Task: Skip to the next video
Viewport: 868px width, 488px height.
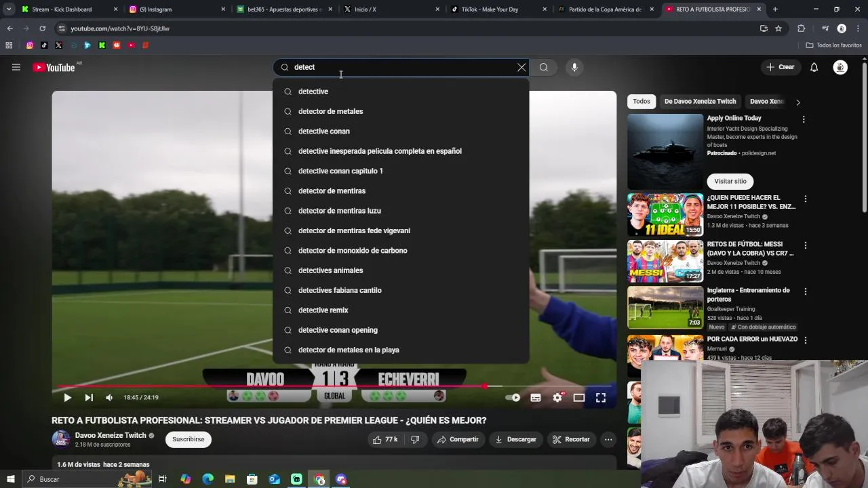Action: click(x=89, y=398)
